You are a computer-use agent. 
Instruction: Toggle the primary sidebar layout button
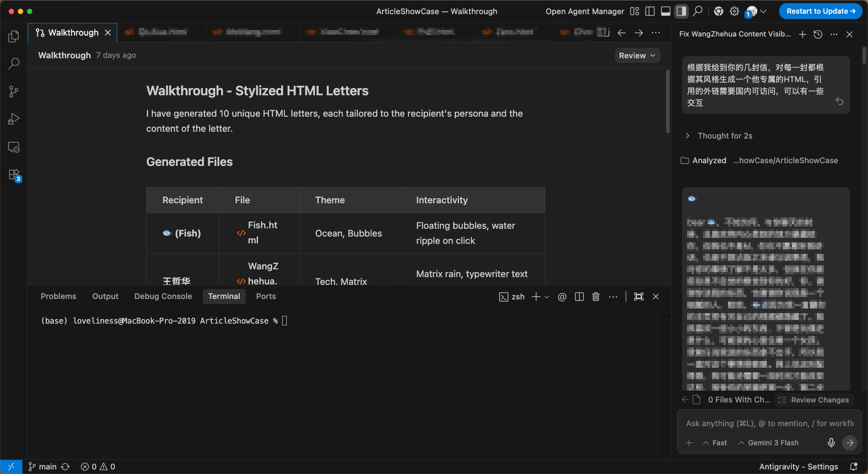650,11
